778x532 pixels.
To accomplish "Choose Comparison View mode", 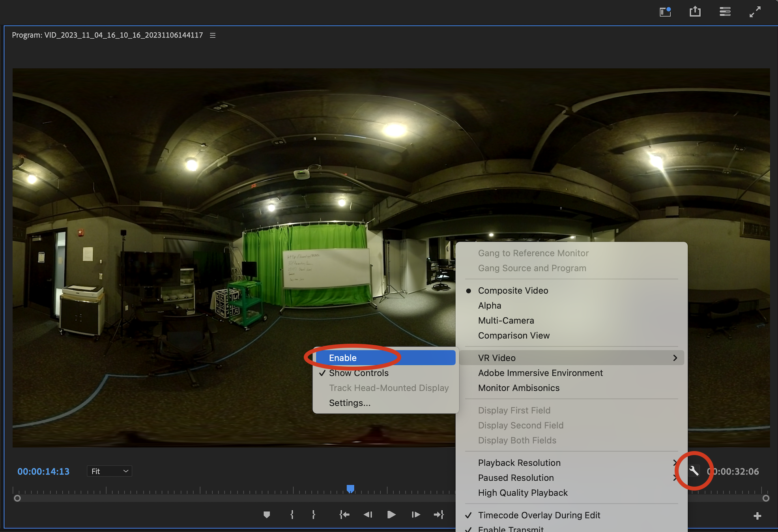I will pos(571,335).
